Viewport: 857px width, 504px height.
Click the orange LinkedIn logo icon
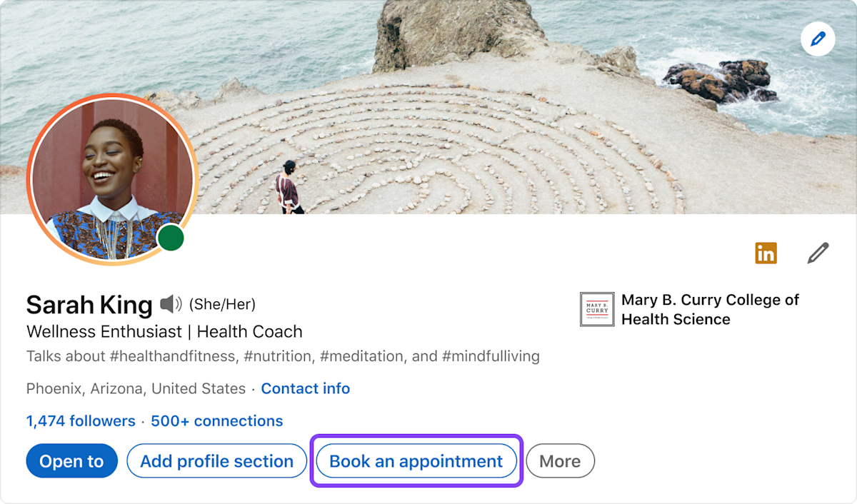766,252
